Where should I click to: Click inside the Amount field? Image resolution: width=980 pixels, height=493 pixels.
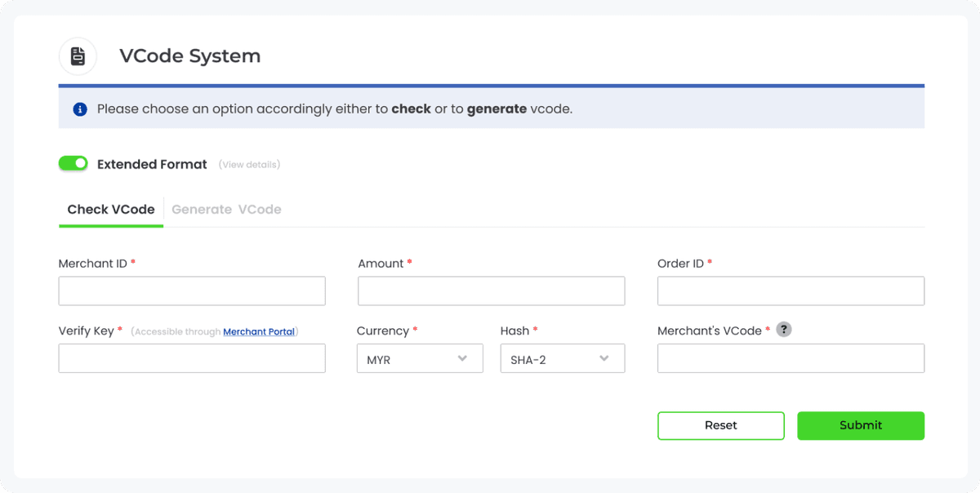(x=490, y=291)
